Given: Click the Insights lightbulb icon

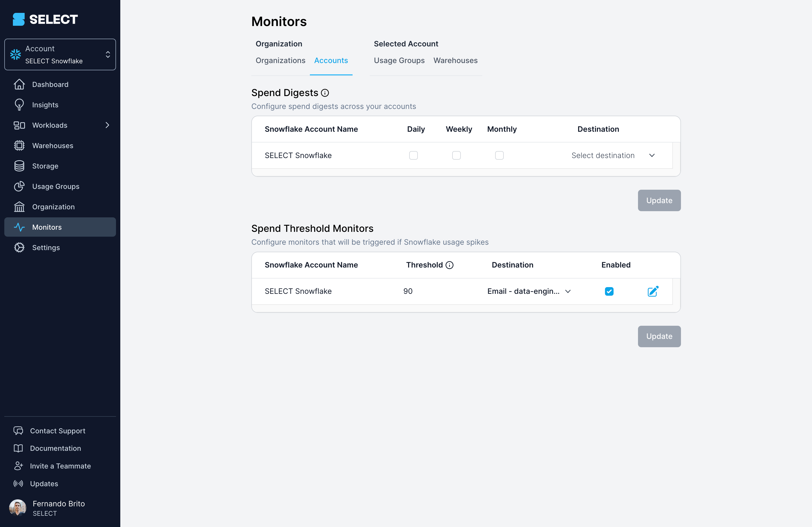Looking at the screenshot, I should coord(19,105).
